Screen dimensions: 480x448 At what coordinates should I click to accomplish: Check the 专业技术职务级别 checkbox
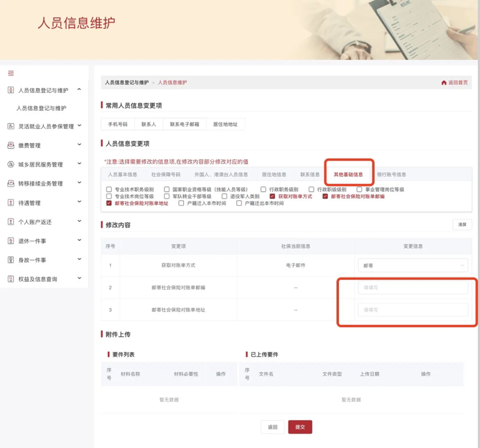pos(109,189)
